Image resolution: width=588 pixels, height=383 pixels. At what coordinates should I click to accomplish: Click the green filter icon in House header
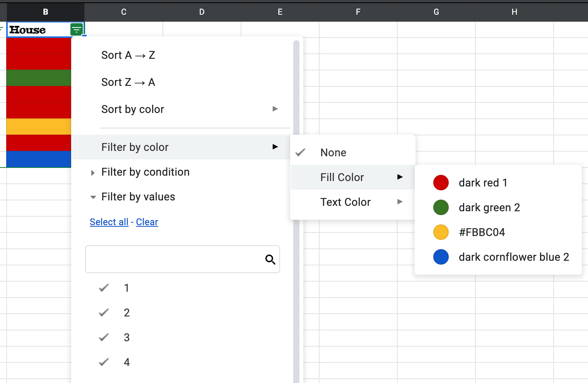[77, 29]
